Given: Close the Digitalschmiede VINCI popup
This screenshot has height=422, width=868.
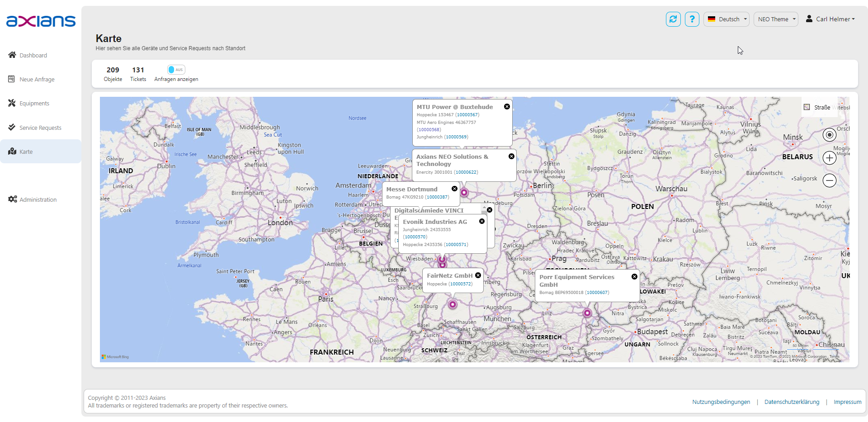Looking at the screenshot, I should 490,210.
